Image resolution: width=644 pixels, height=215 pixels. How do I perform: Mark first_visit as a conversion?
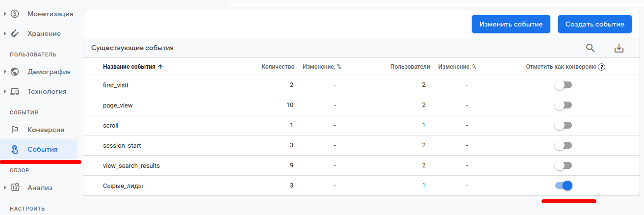click(563, 85)
